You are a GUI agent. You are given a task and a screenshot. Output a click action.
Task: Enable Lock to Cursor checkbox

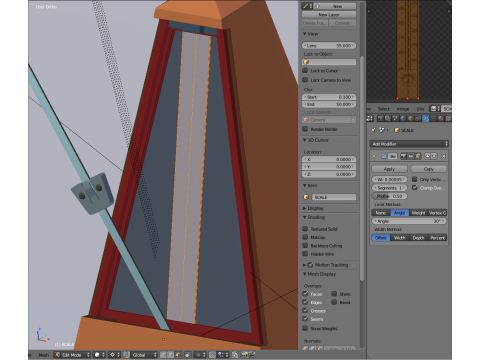[305, 70]
